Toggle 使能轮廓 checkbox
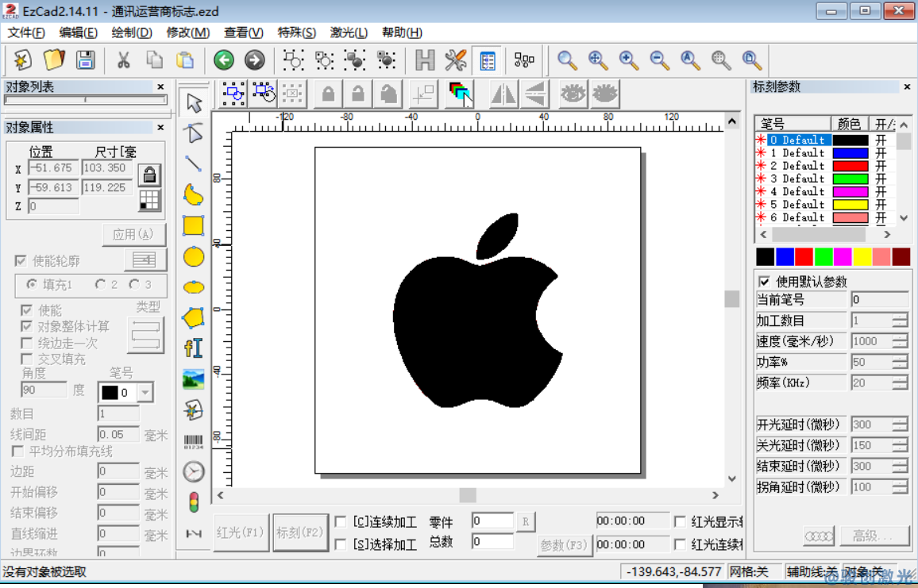Image resolution: width=918 pixels, height=588 pixels. point(21,260)
